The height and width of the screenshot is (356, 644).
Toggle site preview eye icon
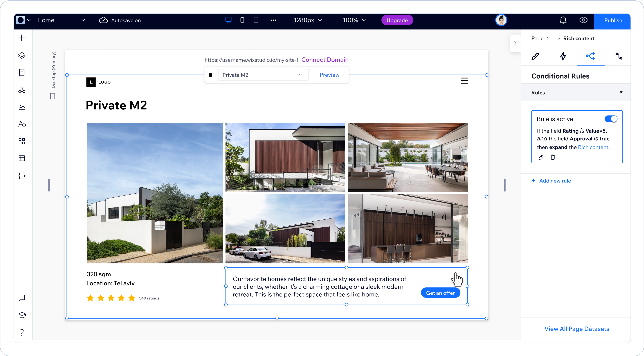(x=583, y=20)
